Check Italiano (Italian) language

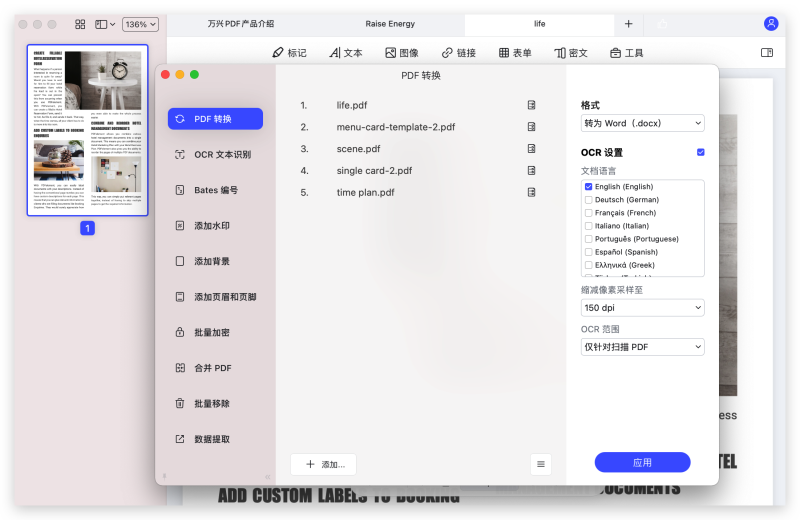pos(588,226)
